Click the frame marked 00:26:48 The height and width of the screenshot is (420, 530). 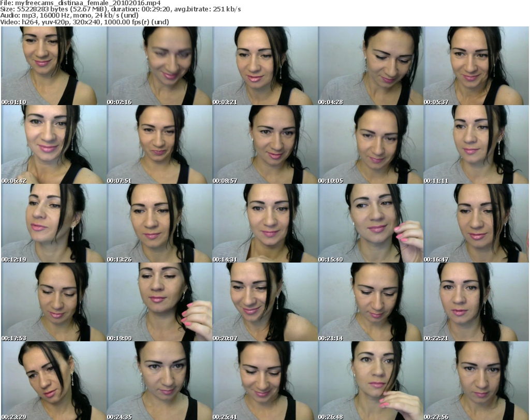point(371,381)
